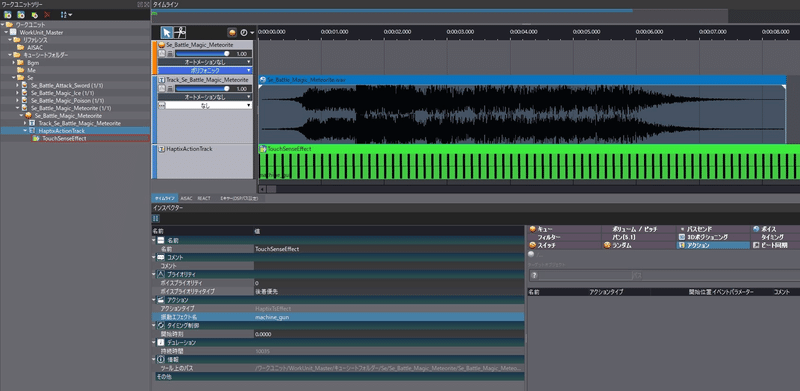This screenshot has width=800, height=391.
Task: Click the イベントパラメーター column header
Action: click(x=734, y=292)
